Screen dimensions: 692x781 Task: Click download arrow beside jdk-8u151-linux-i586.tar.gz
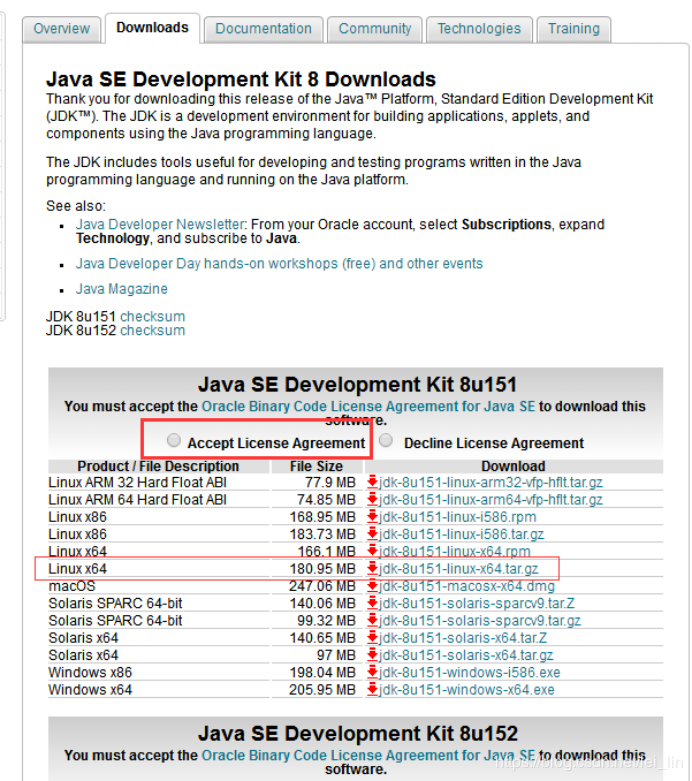coord(372,534)
